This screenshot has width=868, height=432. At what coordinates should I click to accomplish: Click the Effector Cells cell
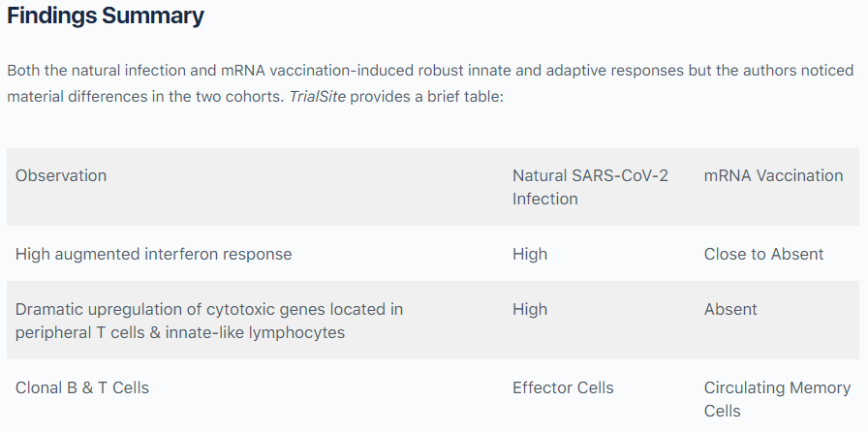tap(563, 387)
